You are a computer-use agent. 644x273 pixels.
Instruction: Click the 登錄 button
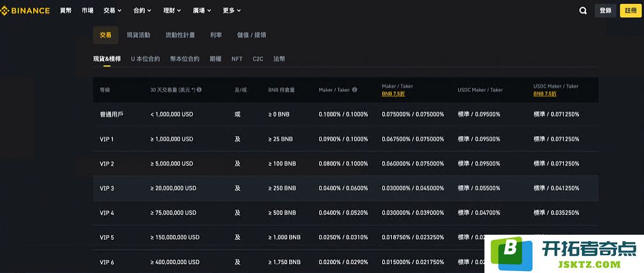(606, 11)
